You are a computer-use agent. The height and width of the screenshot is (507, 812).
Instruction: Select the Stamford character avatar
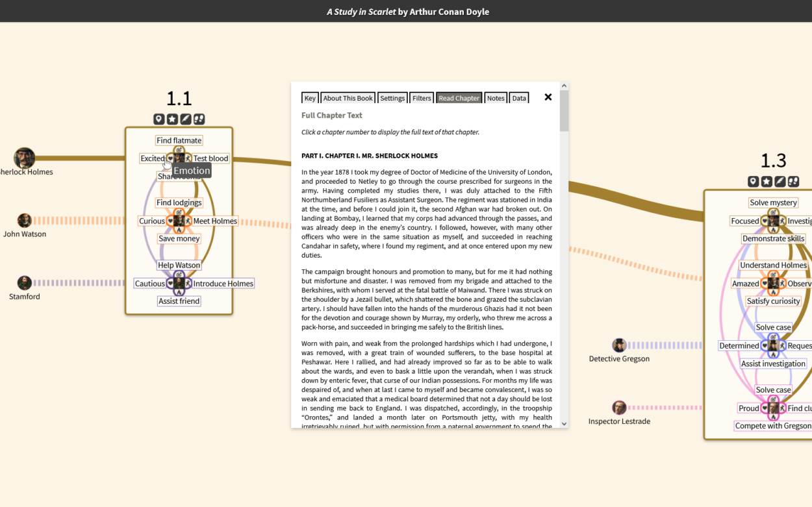pyautogui.click(x=25, y=283)
